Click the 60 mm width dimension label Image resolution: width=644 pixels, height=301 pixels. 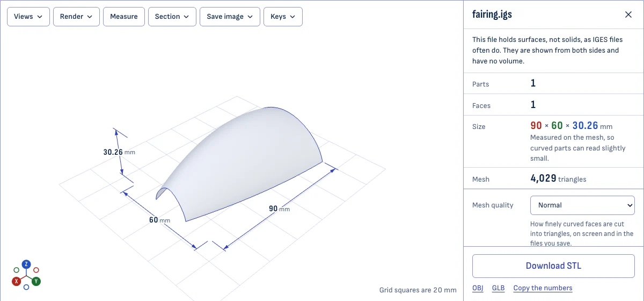tap(159, 220)
